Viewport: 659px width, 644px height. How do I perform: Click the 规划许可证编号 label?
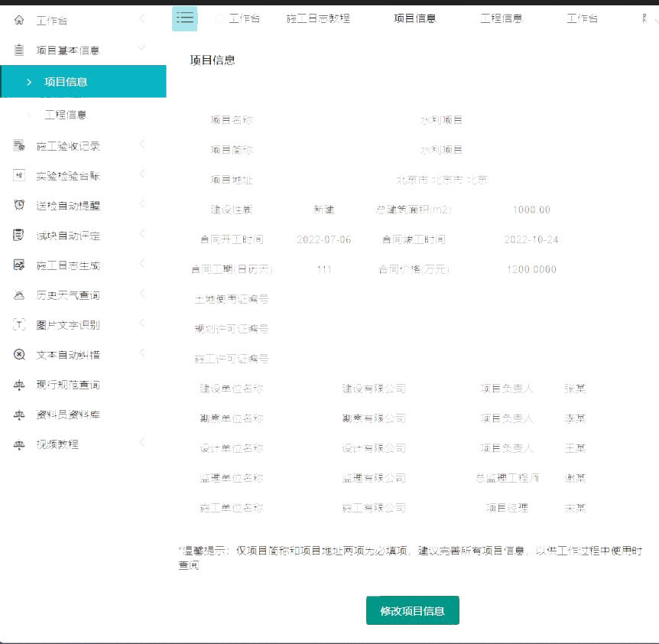point(231,329)
